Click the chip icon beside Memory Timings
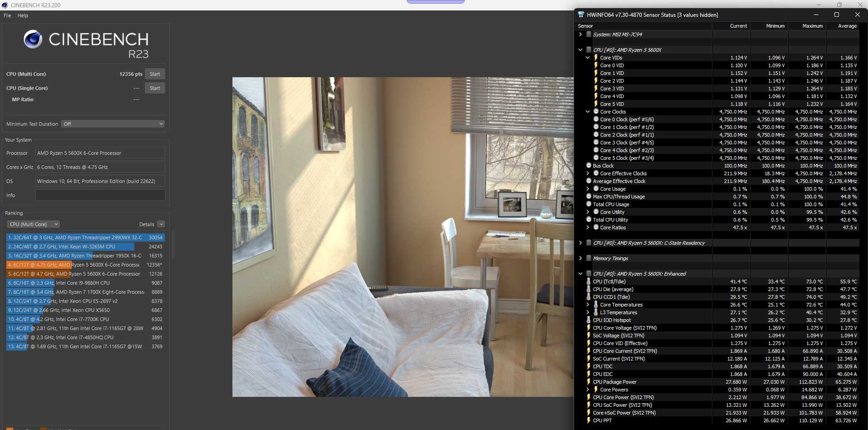 click(x=589, y=258)
